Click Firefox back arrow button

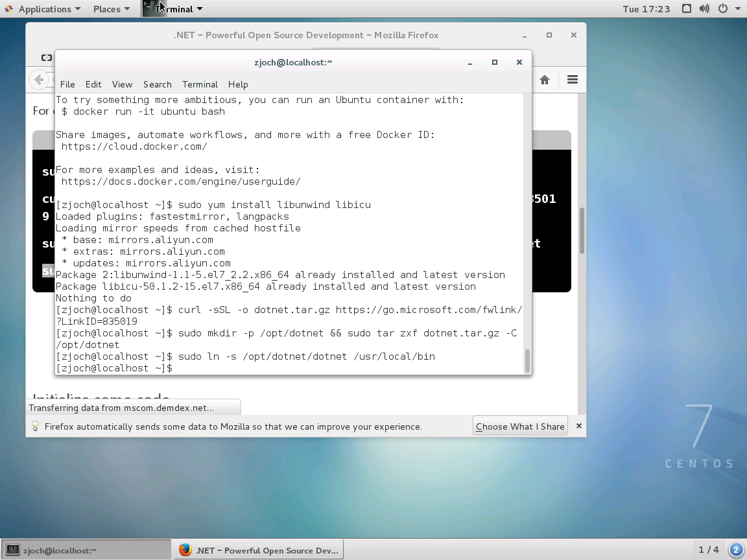(39, 80)
